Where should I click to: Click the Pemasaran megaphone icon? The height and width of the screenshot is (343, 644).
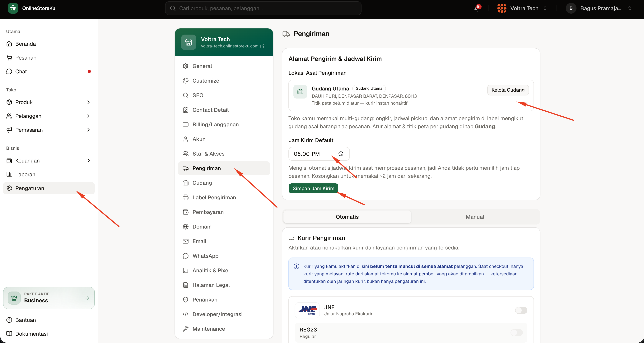coord(9,130)
